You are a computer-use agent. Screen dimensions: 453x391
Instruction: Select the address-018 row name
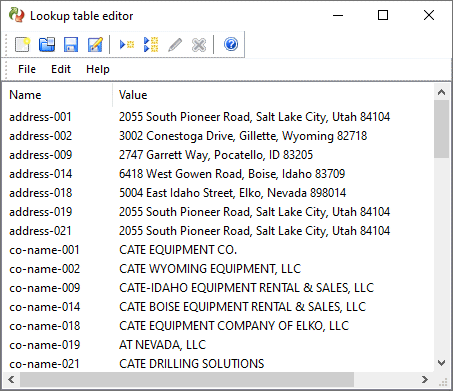pos(40,193)
